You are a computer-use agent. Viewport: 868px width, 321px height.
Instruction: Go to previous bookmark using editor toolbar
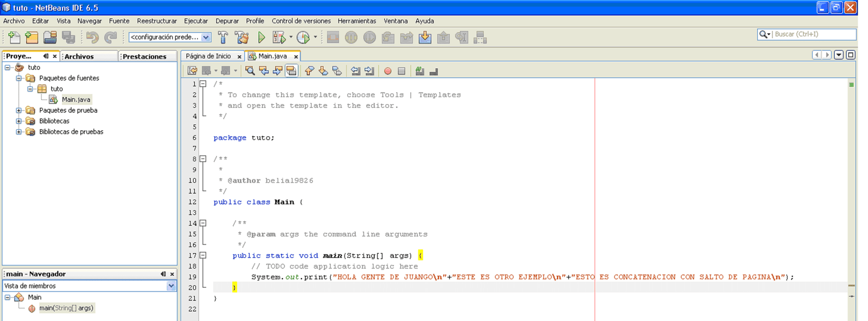click(x=309, y=70)
